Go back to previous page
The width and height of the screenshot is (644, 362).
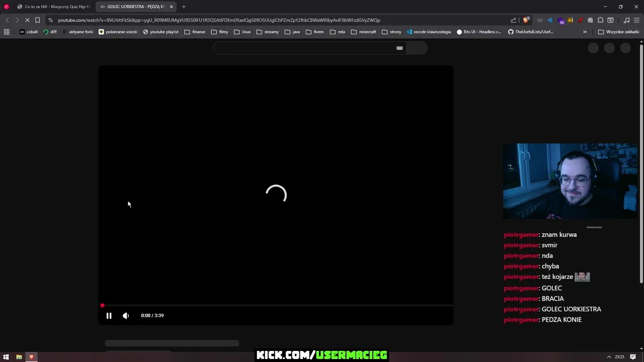coord(7,20)
